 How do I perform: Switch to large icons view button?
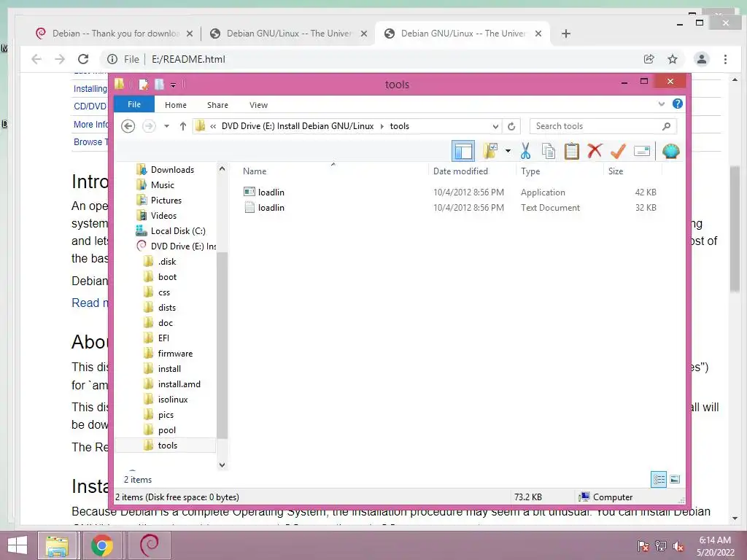point(675,479)
